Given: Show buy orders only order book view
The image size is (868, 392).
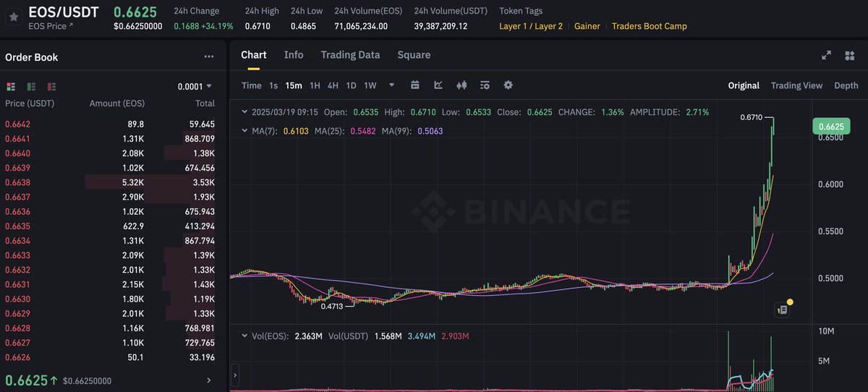Looking at the screenshot, I should click(x=31, y=86).
